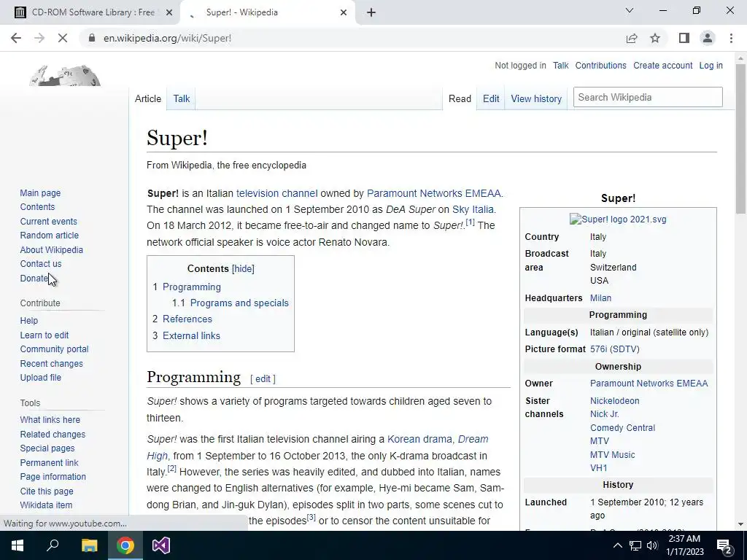Jump to References in the contents
Image resolution: width=747 pixels, height=560 pixels.
[187, 319]
